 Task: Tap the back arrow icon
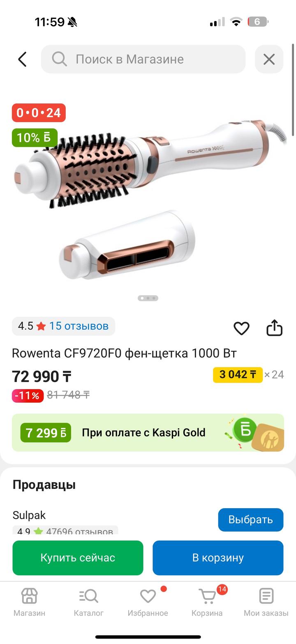click(x=22, y=59)
